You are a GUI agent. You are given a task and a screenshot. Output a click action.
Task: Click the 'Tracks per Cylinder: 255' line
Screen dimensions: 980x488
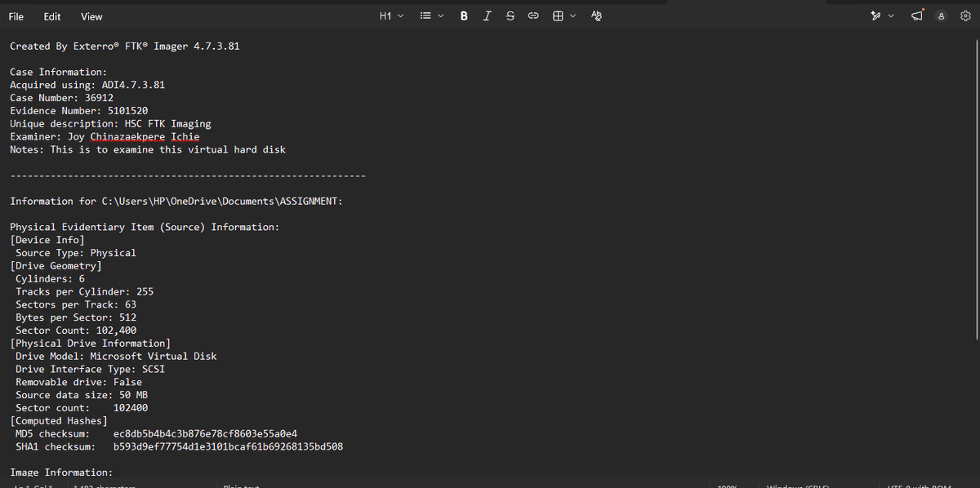[x=84, y=292]
